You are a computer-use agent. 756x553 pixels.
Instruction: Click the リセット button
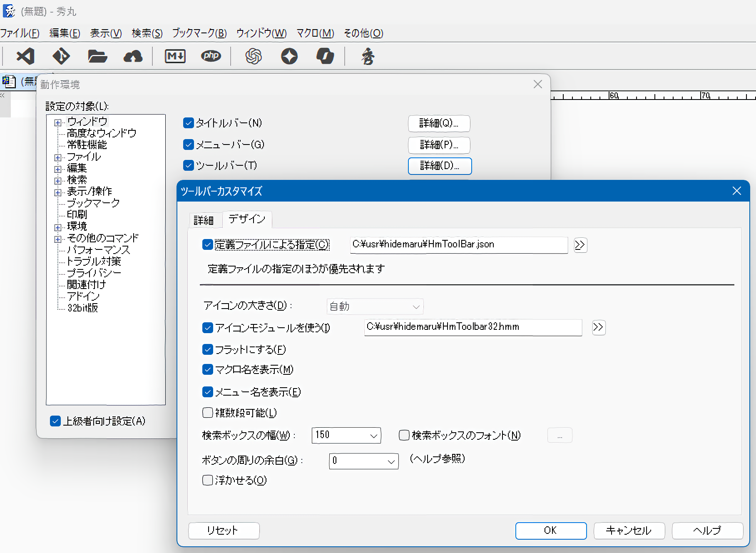point(224,531)
